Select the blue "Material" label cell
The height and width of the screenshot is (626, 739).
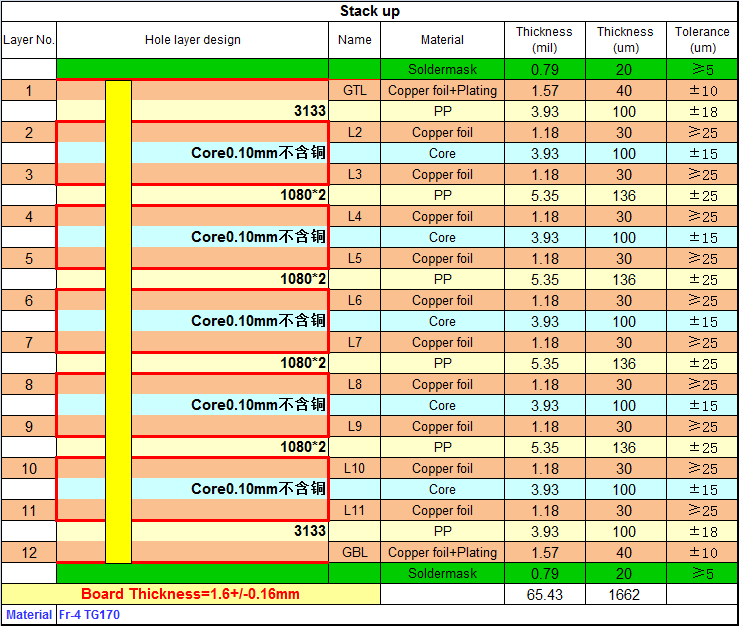tap(29, 615)
